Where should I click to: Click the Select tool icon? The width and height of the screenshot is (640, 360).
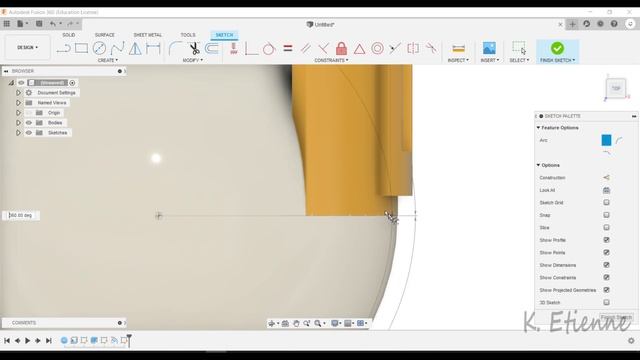(x=519, y=48)
